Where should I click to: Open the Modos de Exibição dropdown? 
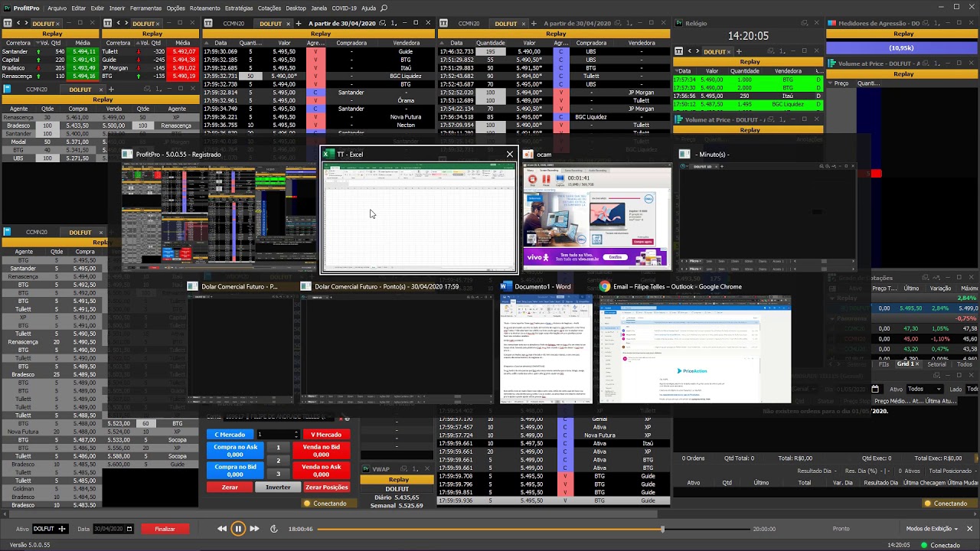click(932, 529)
